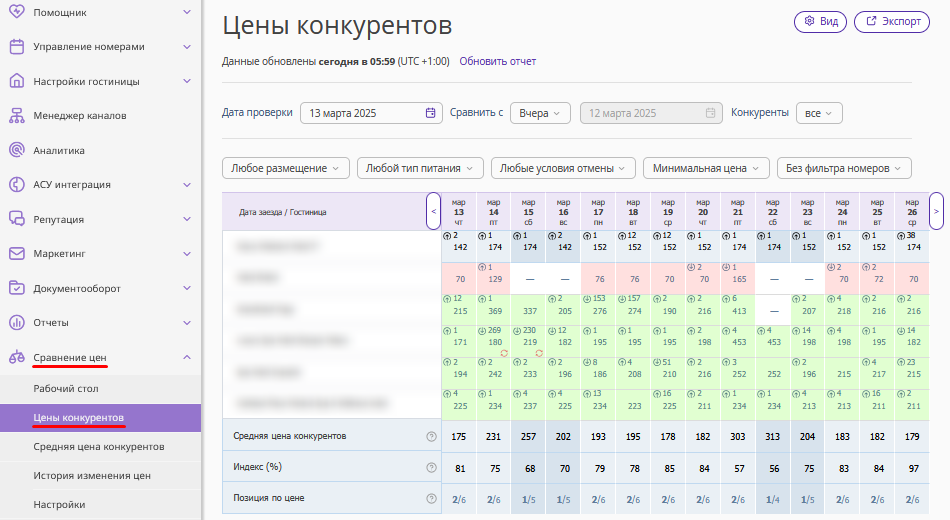Image resolution: width=950 pixels, height=520 pixels.
Task: Click the Дата проверки 13 марта 2025 field
Action: click(371, 113)
